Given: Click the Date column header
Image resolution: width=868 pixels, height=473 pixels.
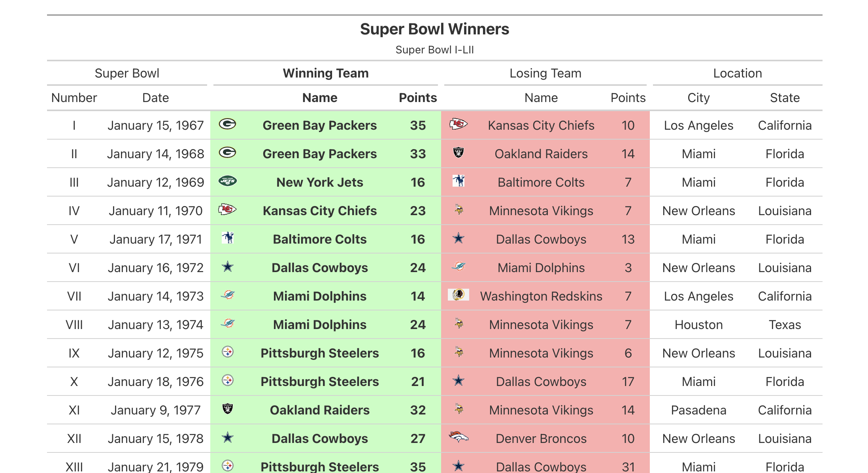Looking at the screenshot, I should 156,98.
